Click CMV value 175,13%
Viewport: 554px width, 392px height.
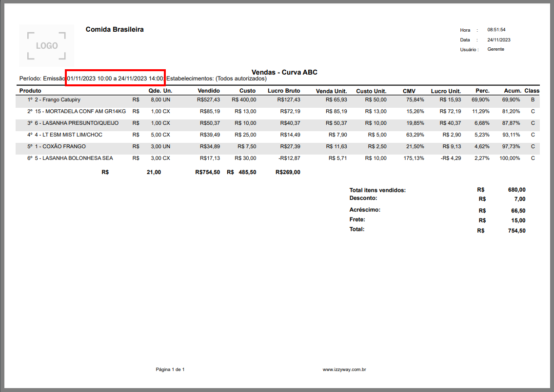coord(414,158)
